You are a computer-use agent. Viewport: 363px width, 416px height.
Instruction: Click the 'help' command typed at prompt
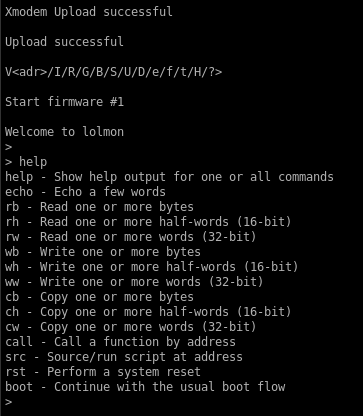tap(33, 162)
